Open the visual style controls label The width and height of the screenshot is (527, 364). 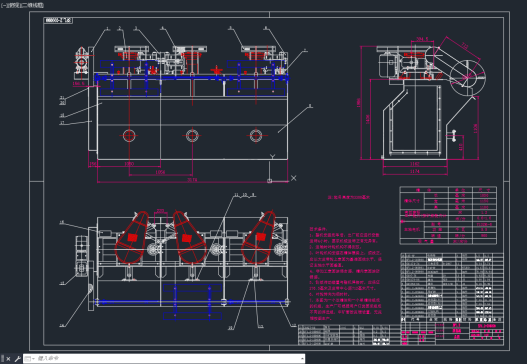(x=33, y=5)
